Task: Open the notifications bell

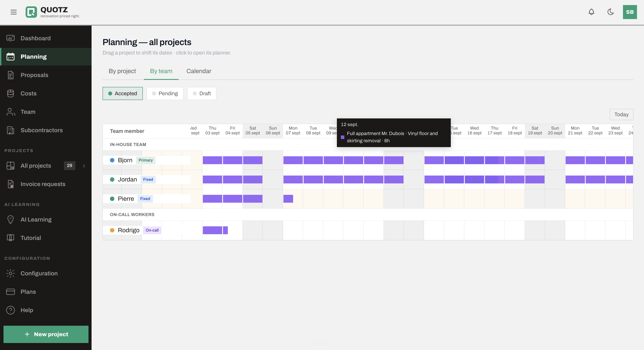Action: pyautogui.click(x=591, y=12)
